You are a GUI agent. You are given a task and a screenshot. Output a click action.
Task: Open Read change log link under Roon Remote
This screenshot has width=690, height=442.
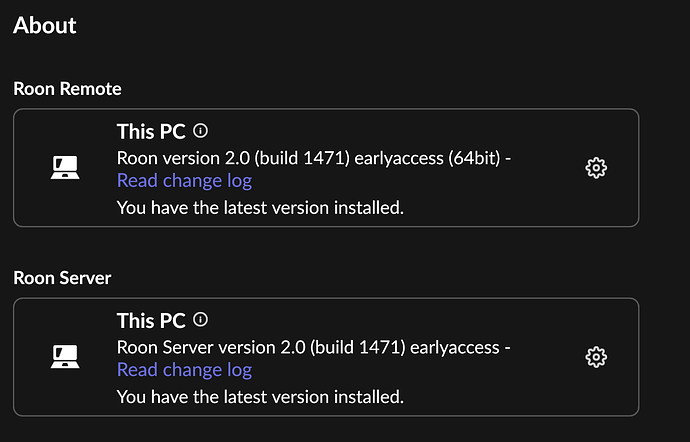tap(184, 180)
